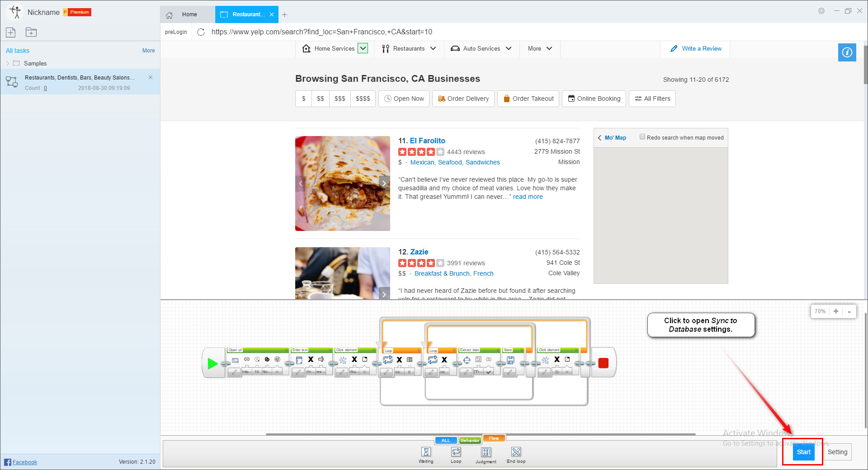Click the clock timeout icon in Open url block
Screen dimensions: 868x470
pyautogui.click(x=257, y=359)
